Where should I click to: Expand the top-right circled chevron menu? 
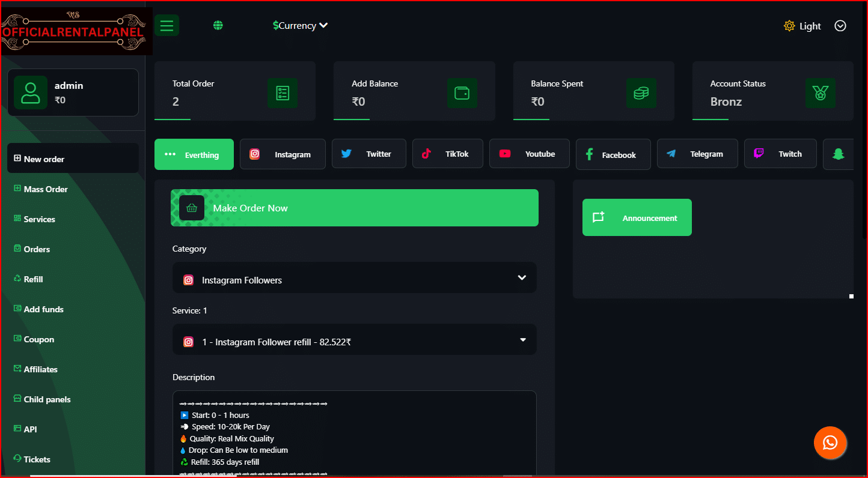coord(840,26)
